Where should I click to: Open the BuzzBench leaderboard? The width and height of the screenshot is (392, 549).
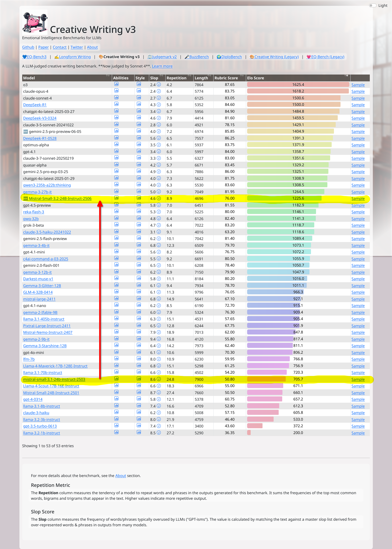coord(197,57)
